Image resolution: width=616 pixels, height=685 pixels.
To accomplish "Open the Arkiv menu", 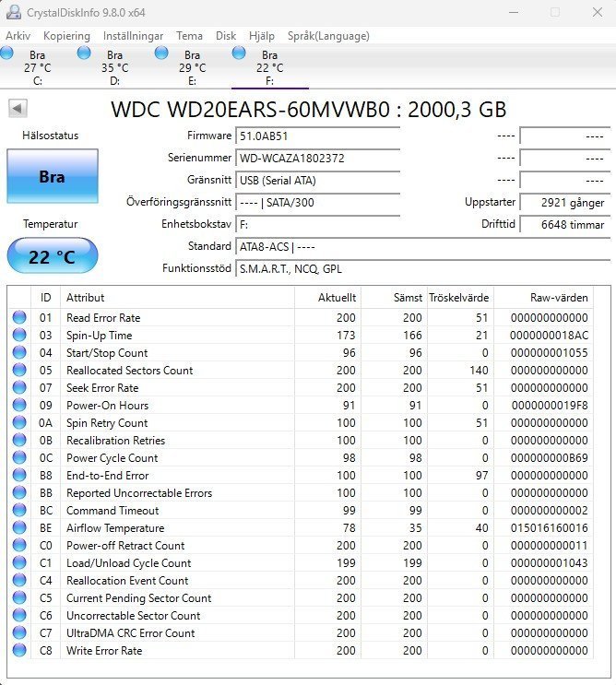I will (18, 36).
